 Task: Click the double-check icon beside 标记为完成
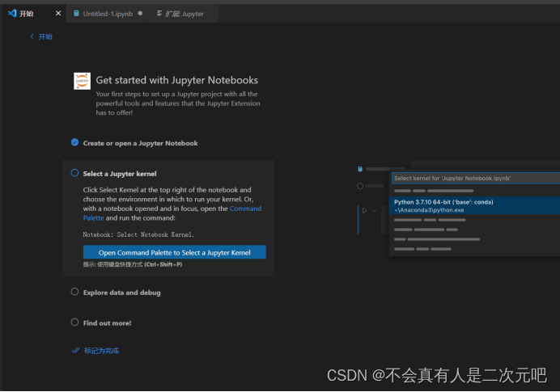pyautogui.click(x=76, y=350)
